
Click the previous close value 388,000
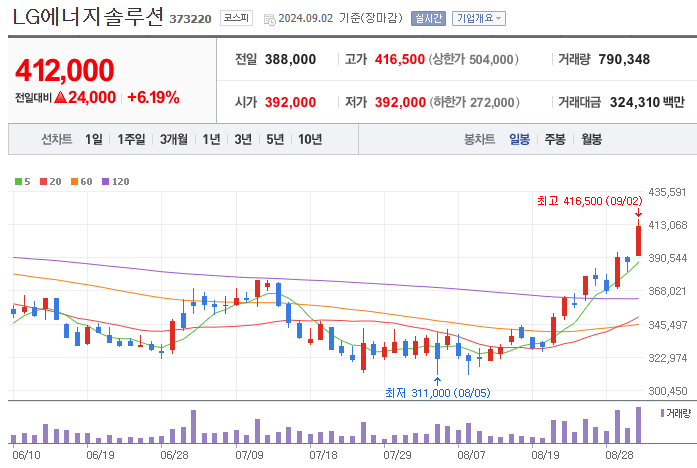coord(290,59)
